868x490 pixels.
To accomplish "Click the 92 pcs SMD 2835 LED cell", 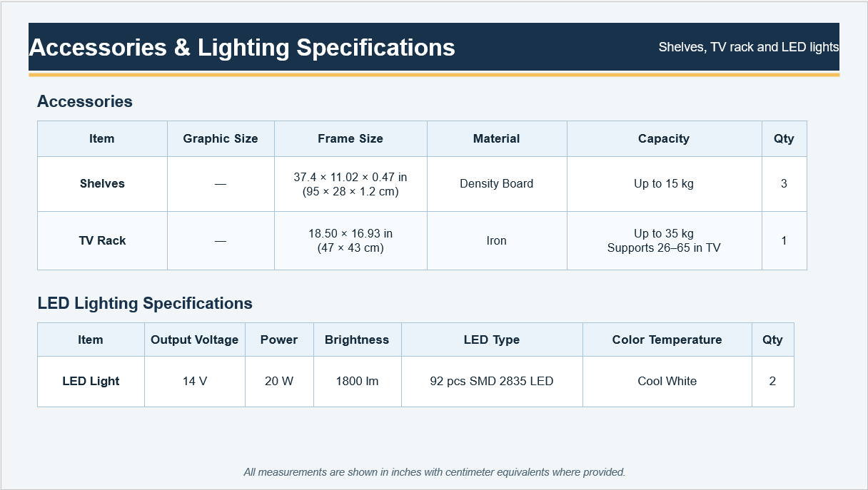I will coord(492,381).
